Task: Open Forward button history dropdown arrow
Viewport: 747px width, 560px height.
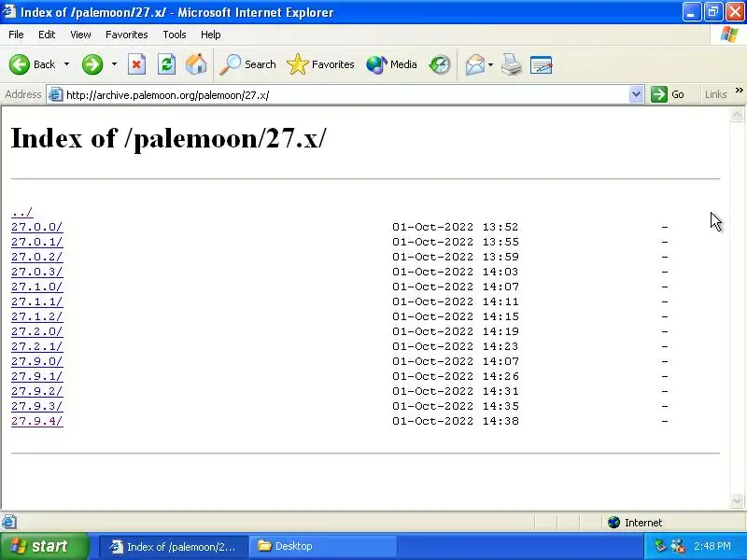Action: pos(114,64)
